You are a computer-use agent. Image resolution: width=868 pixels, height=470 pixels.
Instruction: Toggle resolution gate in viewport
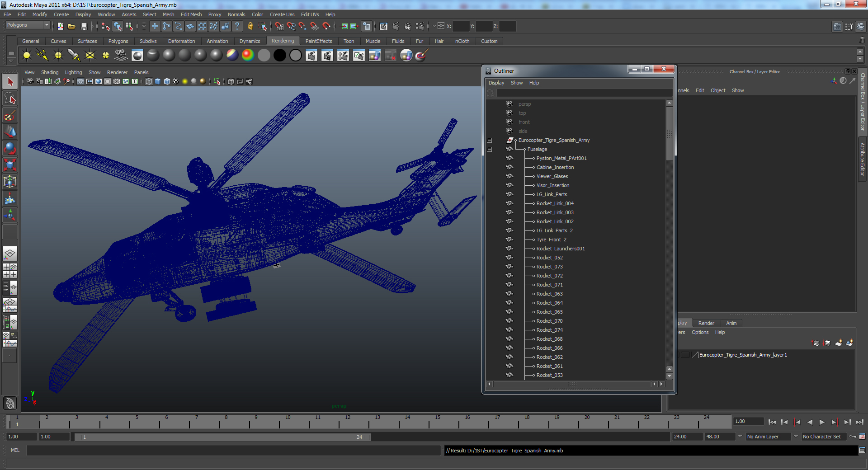pyautogui.click(x=99, y=81)
